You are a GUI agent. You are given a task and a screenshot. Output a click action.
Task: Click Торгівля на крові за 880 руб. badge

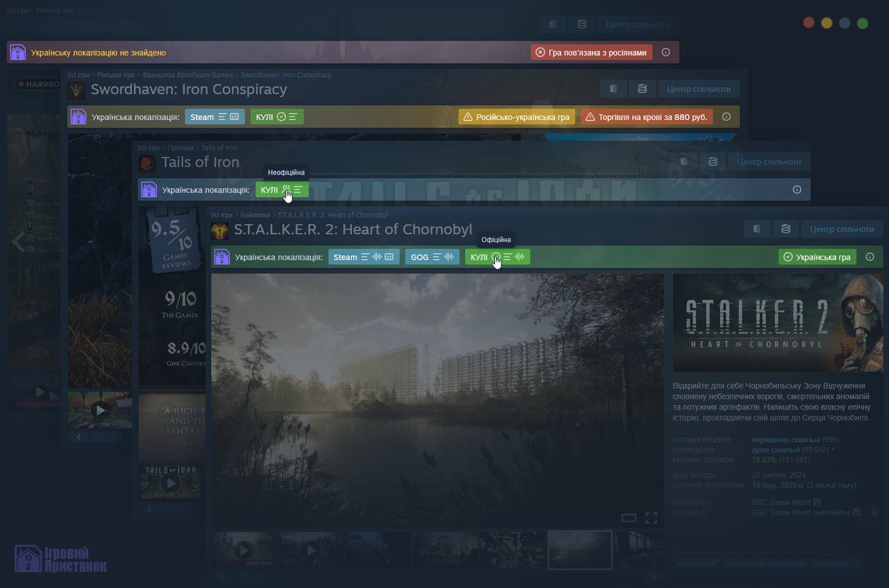point(647,117)
